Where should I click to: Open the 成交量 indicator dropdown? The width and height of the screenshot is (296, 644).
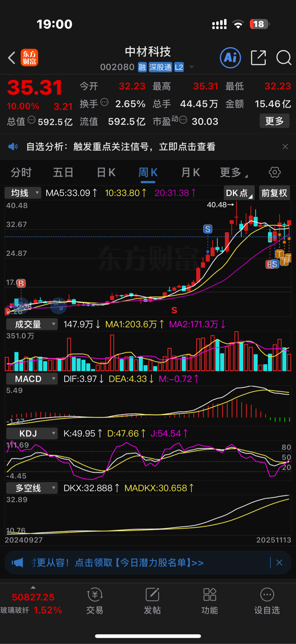[32, 324]
